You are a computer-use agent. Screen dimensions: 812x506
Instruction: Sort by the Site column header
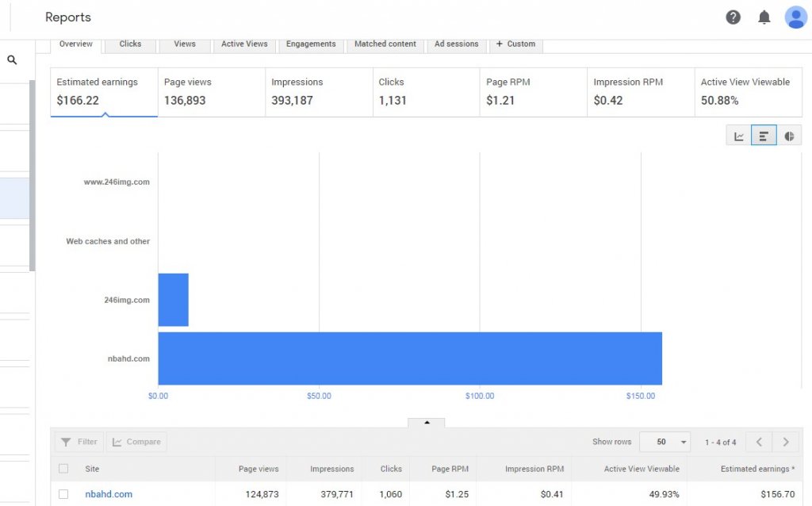point(92,469)
